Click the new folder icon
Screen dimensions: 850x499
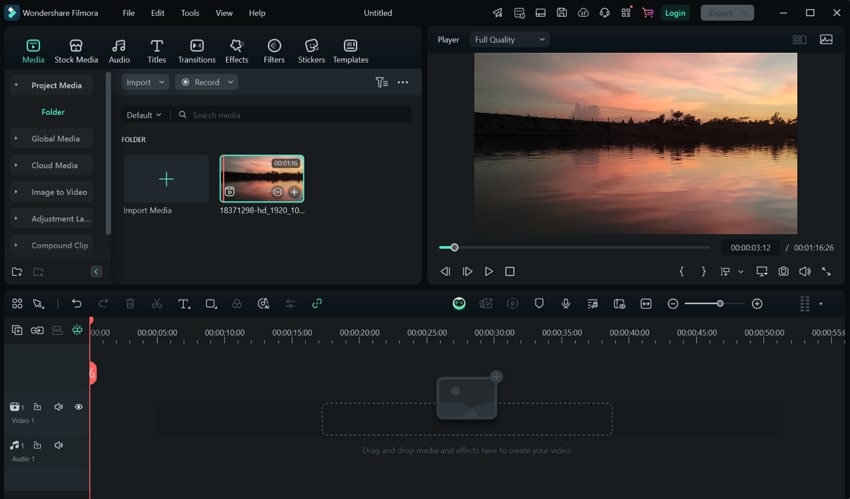pyautogui.click(x=17, y=271)
